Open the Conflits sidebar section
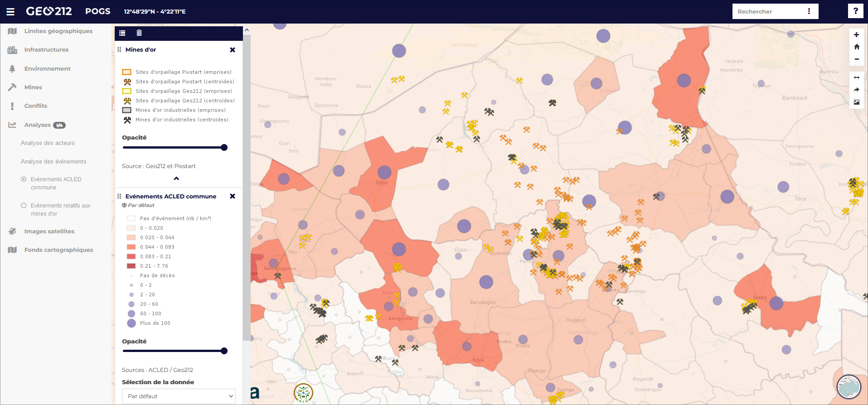The width and height of the screenshot is (868, 405). coord(35,106)
